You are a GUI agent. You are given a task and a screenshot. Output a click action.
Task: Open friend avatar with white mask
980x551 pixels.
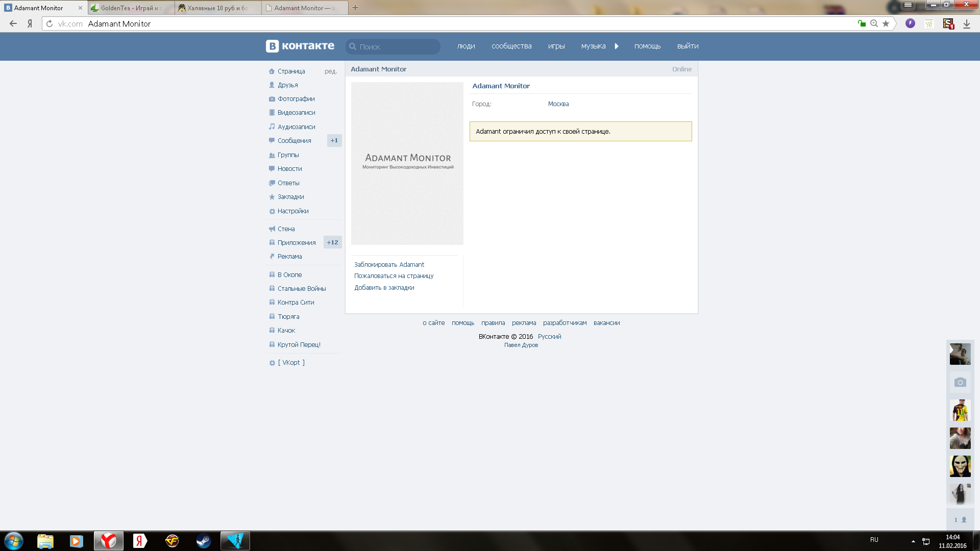(960, 466)
